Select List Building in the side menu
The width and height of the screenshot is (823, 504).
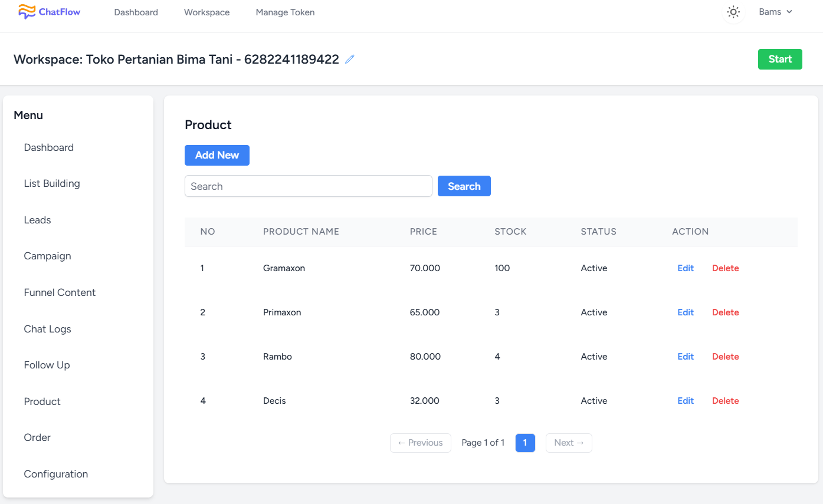(x=52, y=183)
